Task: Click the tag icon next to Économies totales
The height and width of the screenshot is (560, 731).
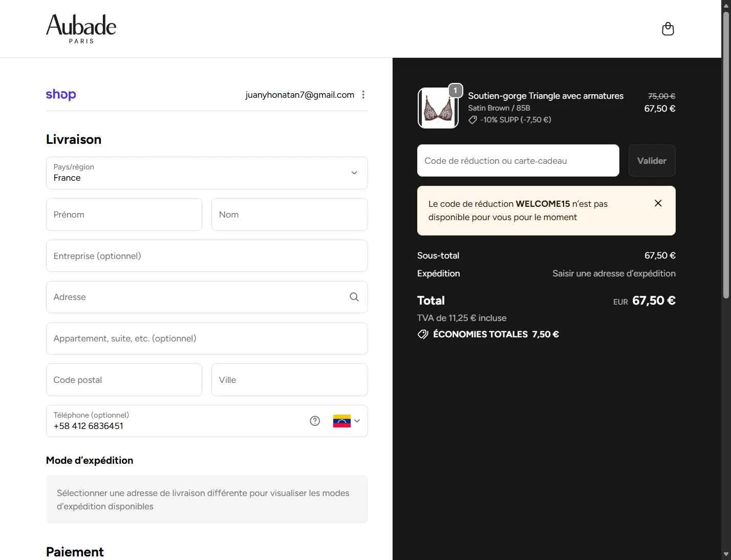Action: (x=423, y=334)
